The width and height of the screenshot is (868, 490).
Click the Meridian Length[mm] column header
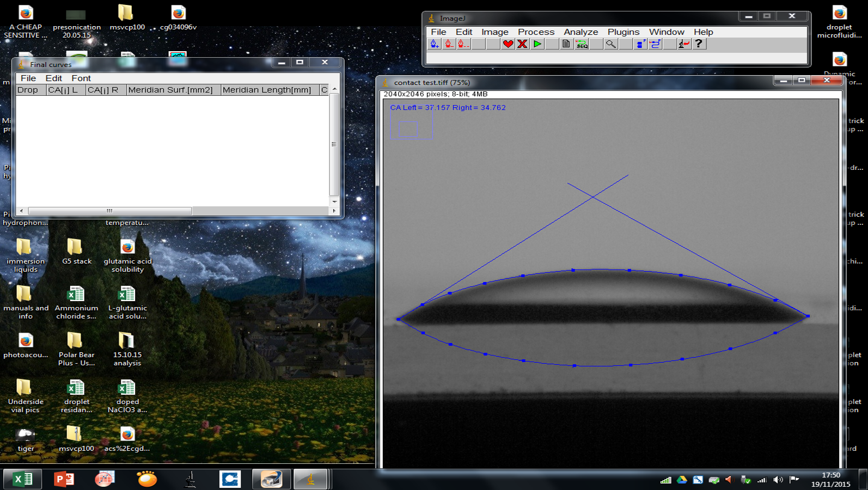click(x=267, y=90)
